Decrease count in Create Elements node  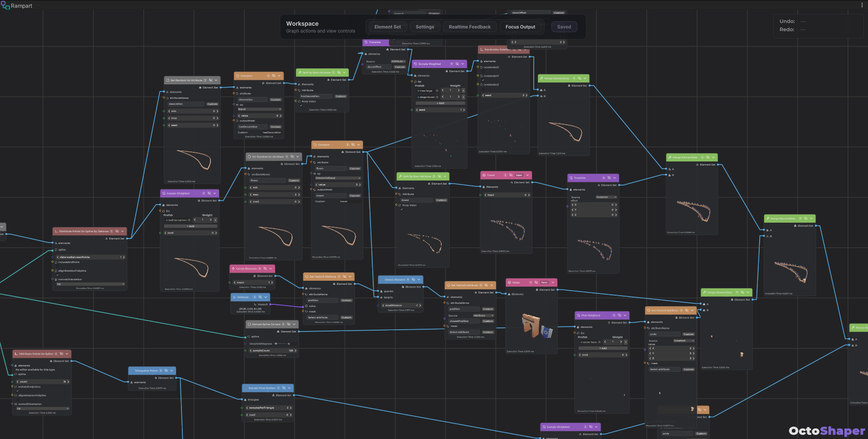pyautogui.click(x=234, y=283)
